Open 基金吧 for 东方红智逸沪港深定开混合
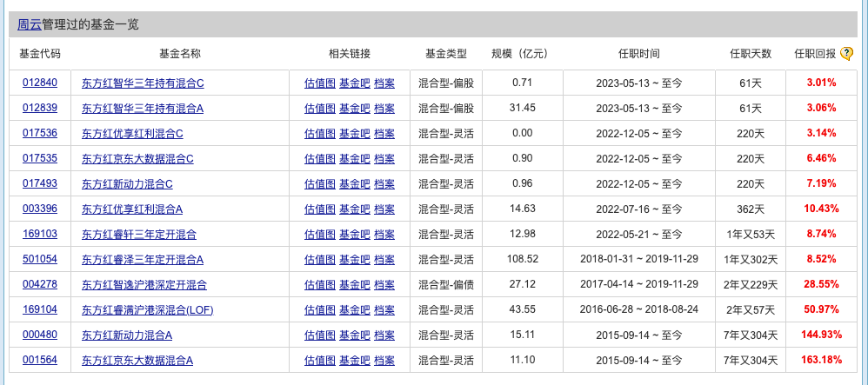The height and width of the screenshot is (385, 868). 354,285
